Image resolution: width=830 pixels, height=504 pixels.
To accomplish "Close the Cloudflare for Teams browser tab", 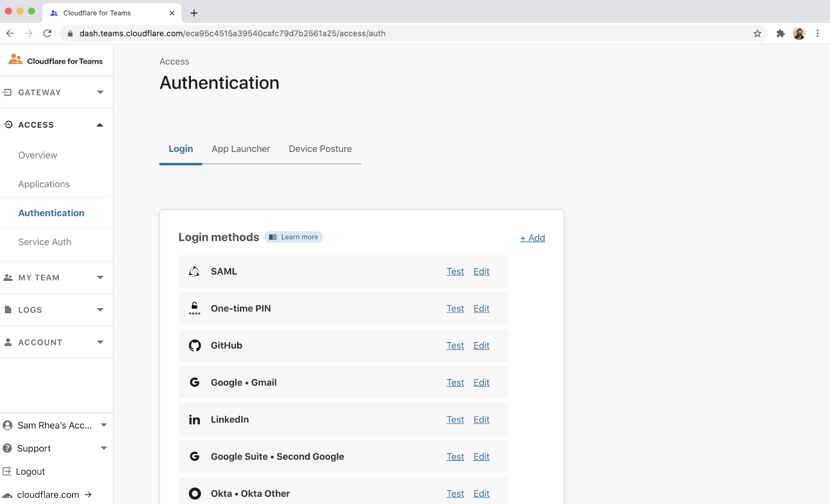I will point(172,13).
